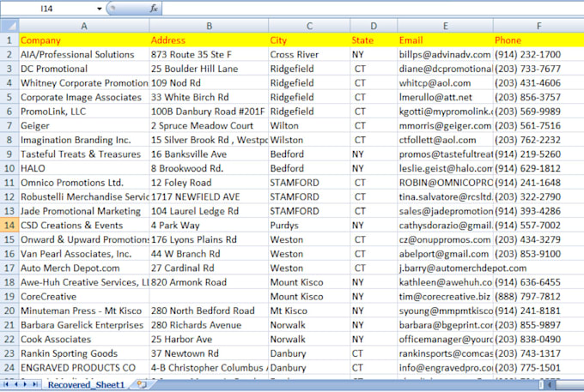Select cell ENGRAVED PRODUCTS CO
Image resolution: width=584 pixels, height=392 pixels.
click(84, 368)
